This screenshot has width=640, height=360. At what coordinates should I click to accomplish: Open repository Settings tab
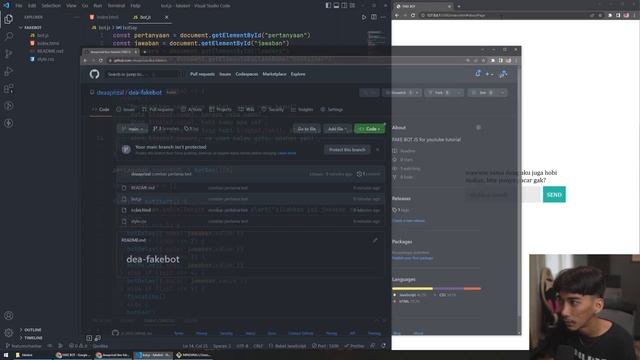(x=332, y=109)
